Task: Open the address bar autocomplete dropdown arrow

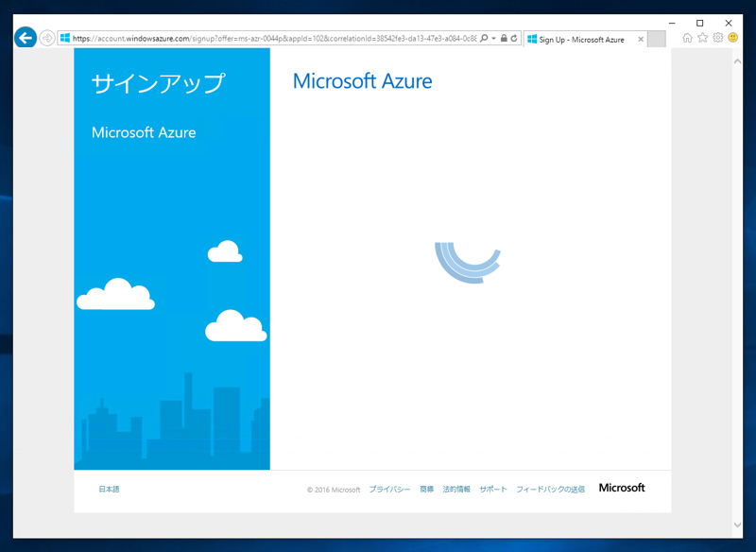Action: (493, 39)
